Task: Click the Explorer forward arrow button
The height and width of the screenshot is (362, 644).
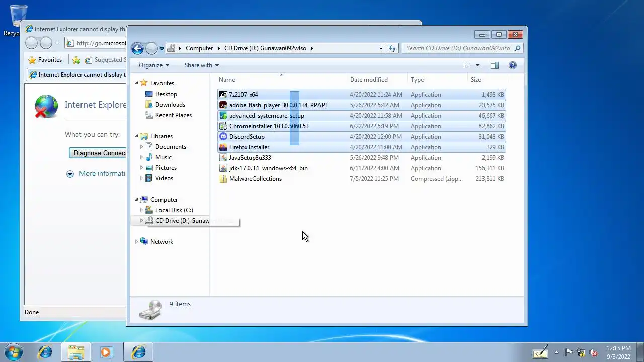Action: (x=151, y=48)
